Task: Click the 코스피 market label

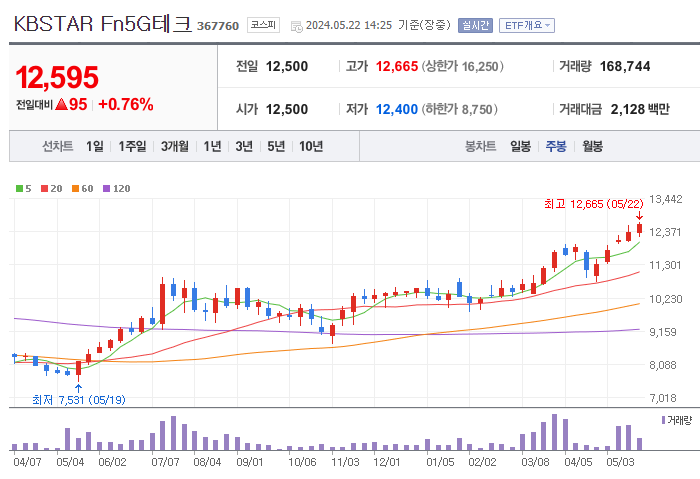Action: 263,25
